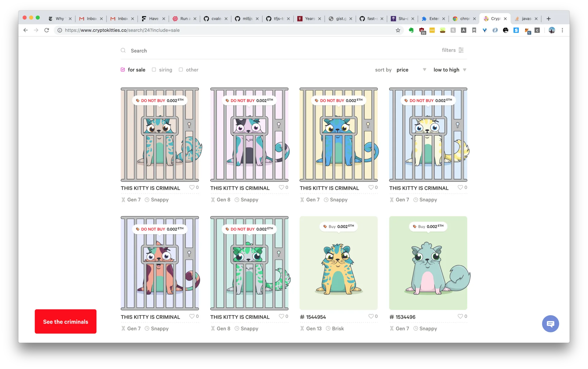Click the red extension icon with badge 20
The height and width of the screenshot is (369, 588).
(422, 31)
